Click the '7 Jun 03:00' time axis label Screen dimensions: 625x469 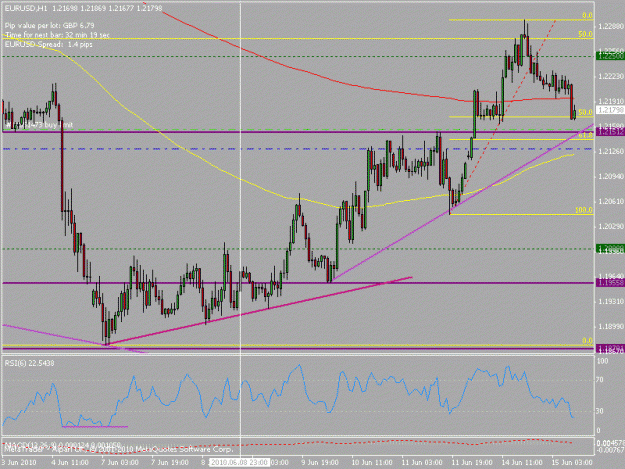[x=120, y=462]
